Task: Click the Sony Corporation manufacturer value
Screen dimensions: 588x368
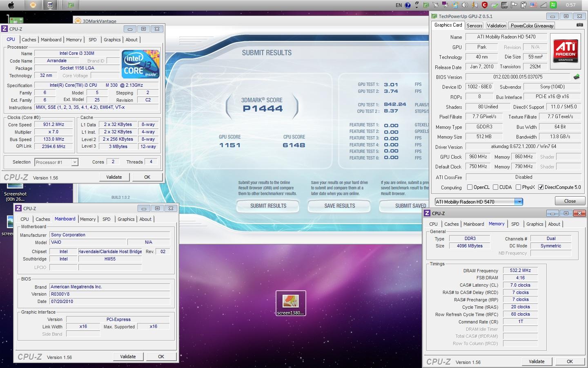Action: point(110,235)
